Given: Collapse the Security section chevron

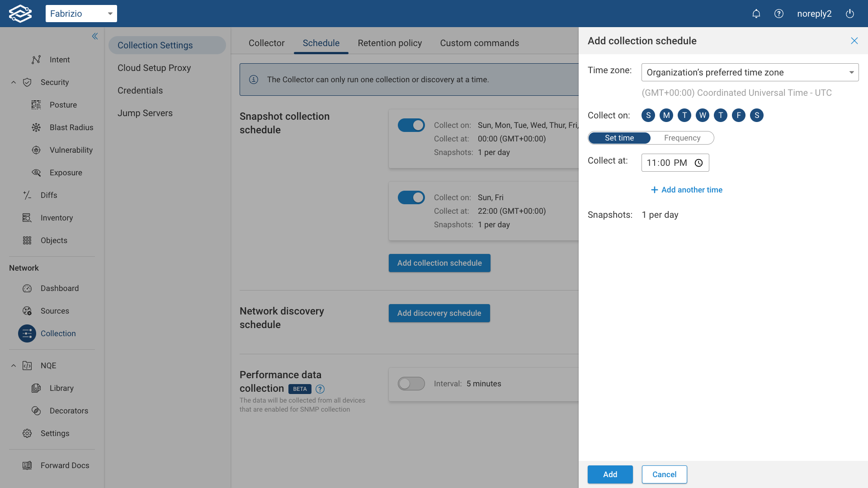Looking at the screenshot, I should point(14,82).
